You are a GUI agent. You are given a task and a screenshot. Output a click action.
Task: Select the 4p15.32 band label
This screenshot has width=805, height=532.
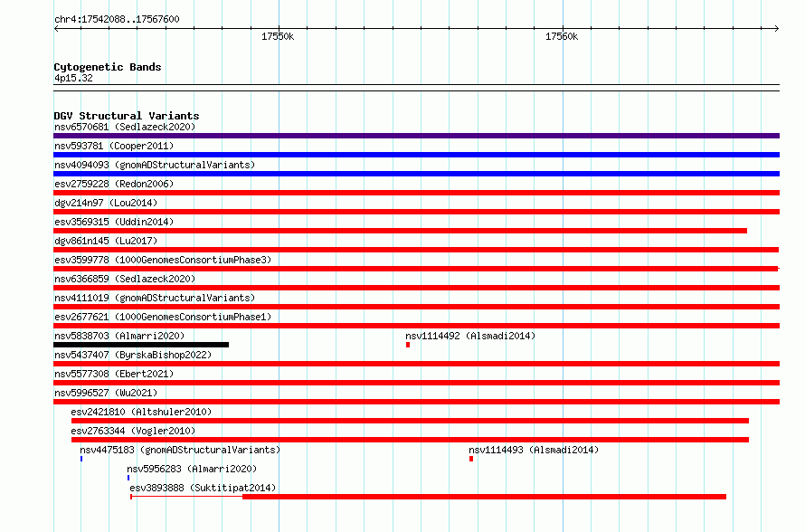tap(73, 78)
